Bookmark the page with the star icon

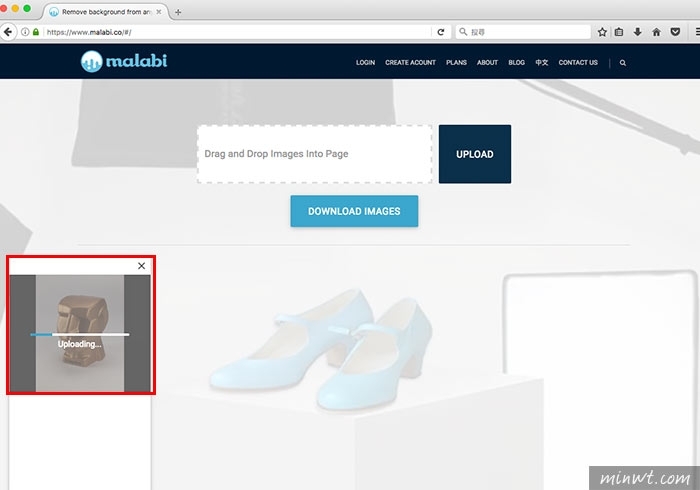602,32
